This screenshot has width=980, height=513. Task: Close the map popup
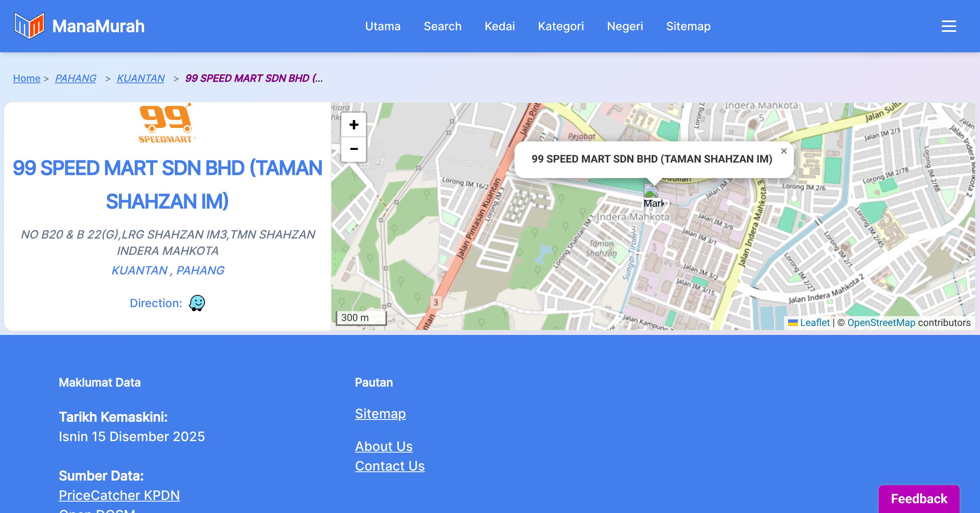pos(784,151)
